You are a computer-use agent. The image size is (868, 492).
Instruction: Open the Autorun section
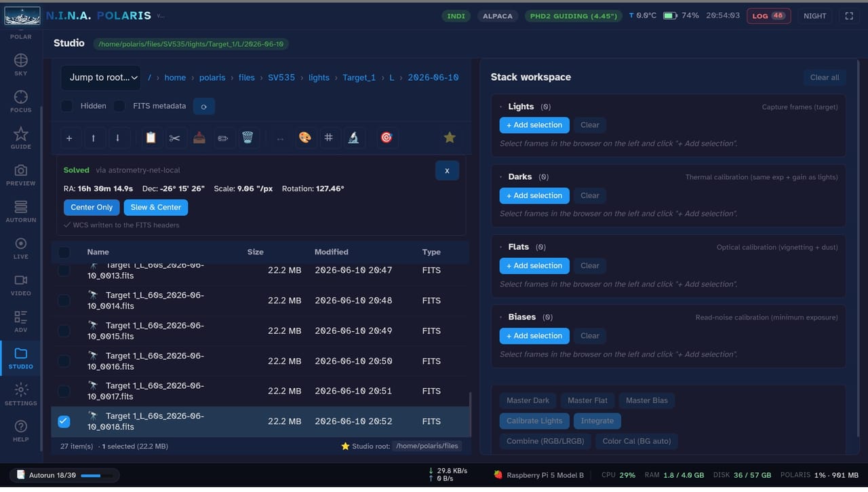[21, 211]
